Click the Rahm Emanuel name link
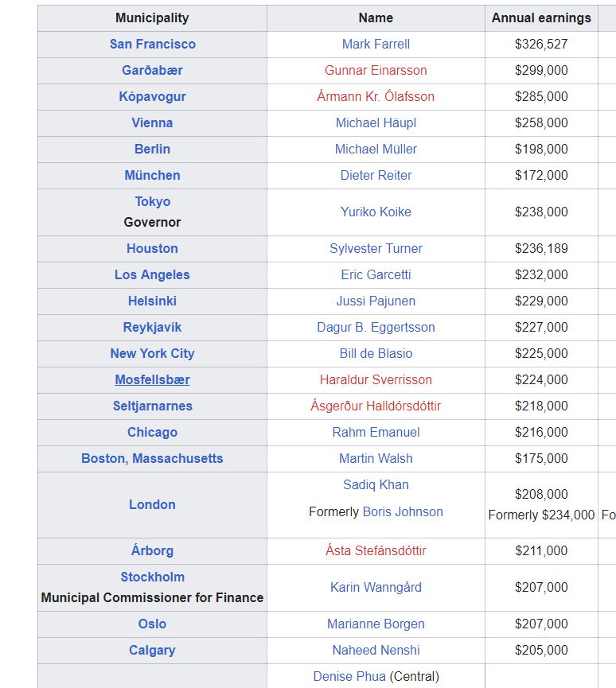The width and height of the screenshot is (616, 688). pyautogui.click(x=376, y=432)
